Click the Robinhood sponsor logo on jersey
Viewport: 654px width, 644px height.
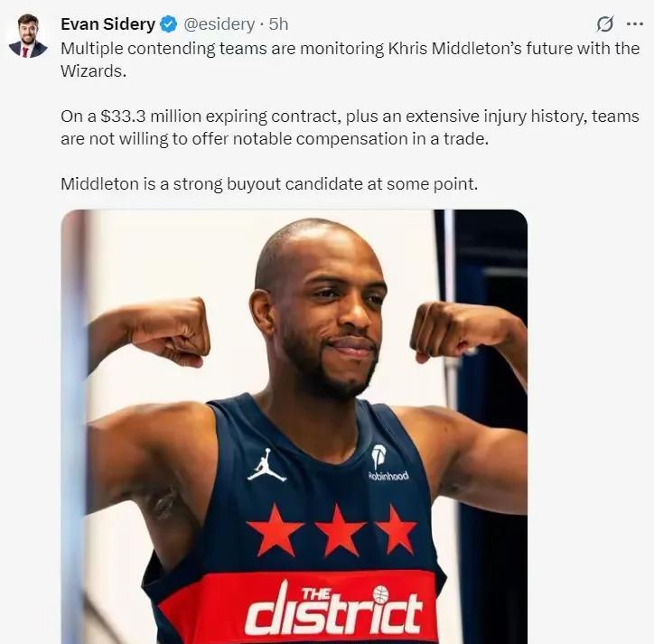pos(388,463)
